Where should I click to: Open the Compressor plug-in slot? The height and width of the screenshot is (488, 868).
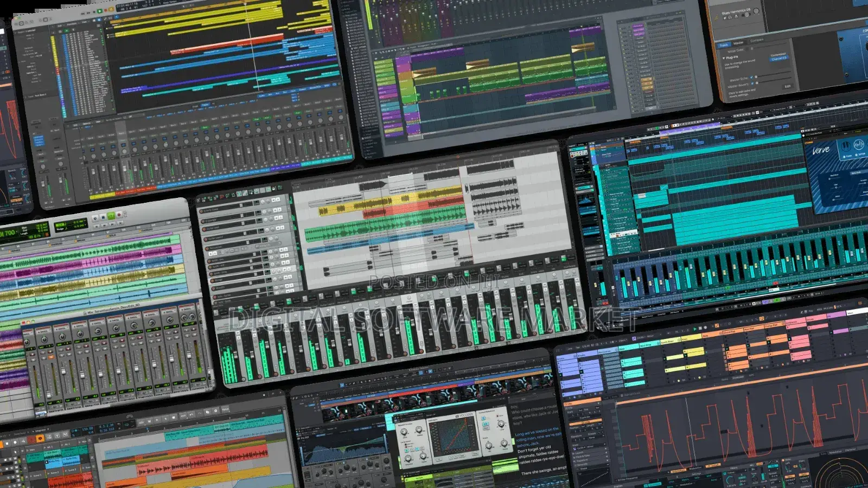pyautogui.click(x=778, y=54)
